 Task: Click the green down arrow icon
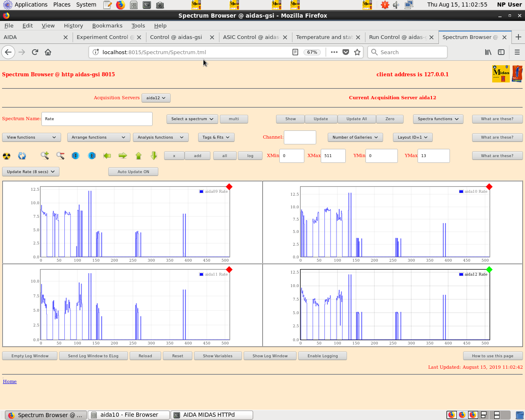(x=154, y=155)
